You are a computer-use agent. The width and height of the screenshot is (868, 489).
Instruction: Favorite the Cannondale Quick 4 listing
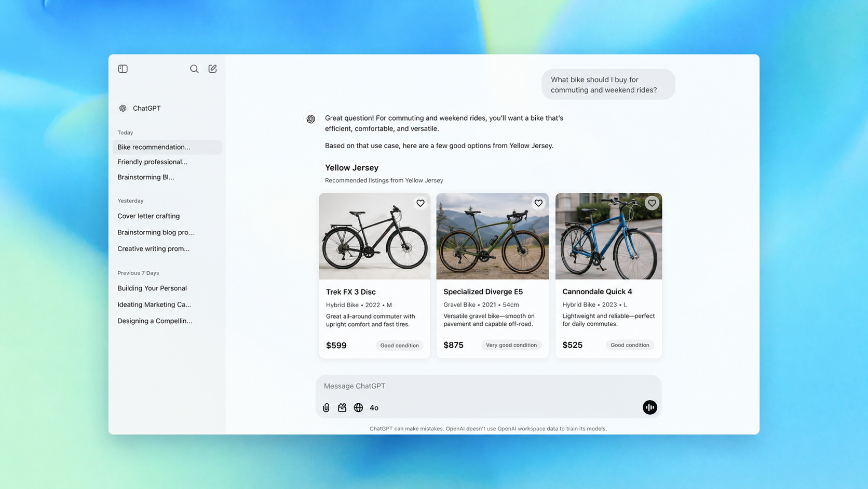pyautogui.click(x=652, y=203)
